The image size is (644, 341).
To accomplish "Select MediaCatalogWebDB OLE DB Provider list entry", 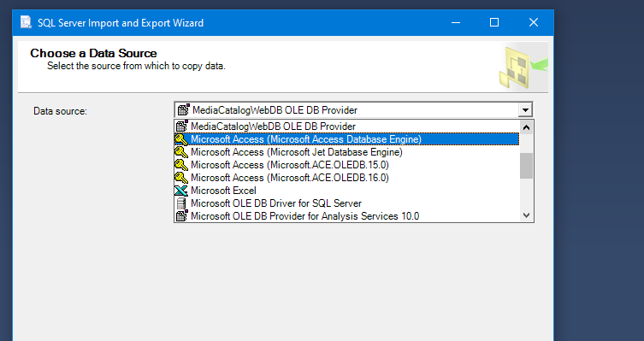I will click(346, 126).
